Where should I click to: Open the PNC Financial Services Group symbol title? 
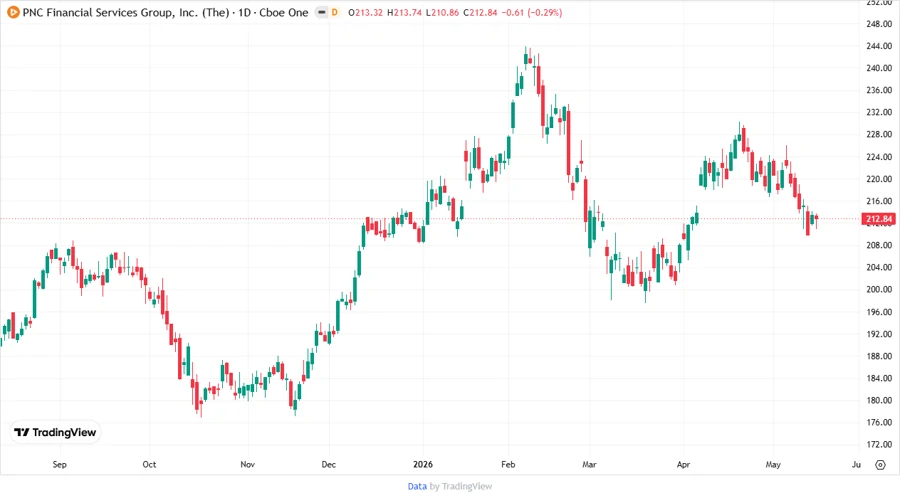pyautogui.click(x=165, y=12)
